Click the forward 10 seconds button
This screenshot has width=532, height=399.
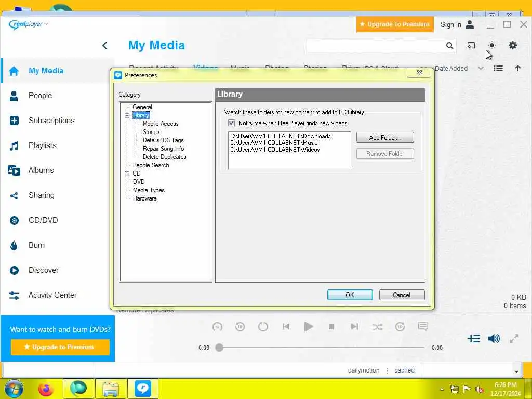[x=400, y=327]
